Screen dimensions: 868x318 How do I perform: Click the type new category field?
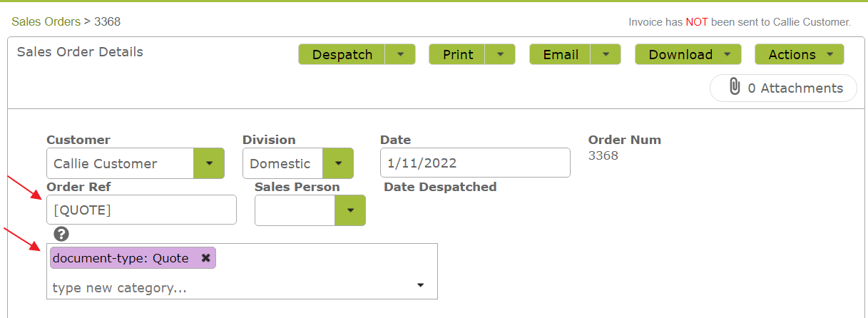(228, 288)
